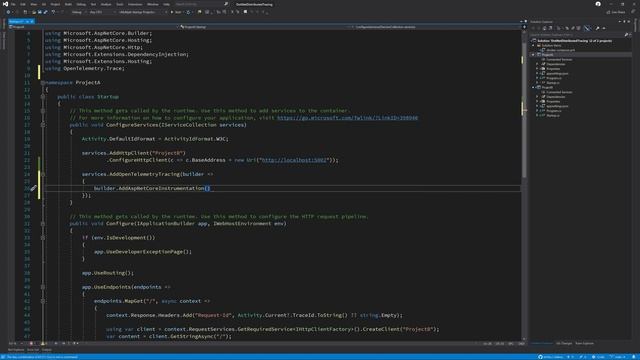Click the screwdriver quick actions icon
Screen dimensions: 640x360
click(x=33, y=188)
